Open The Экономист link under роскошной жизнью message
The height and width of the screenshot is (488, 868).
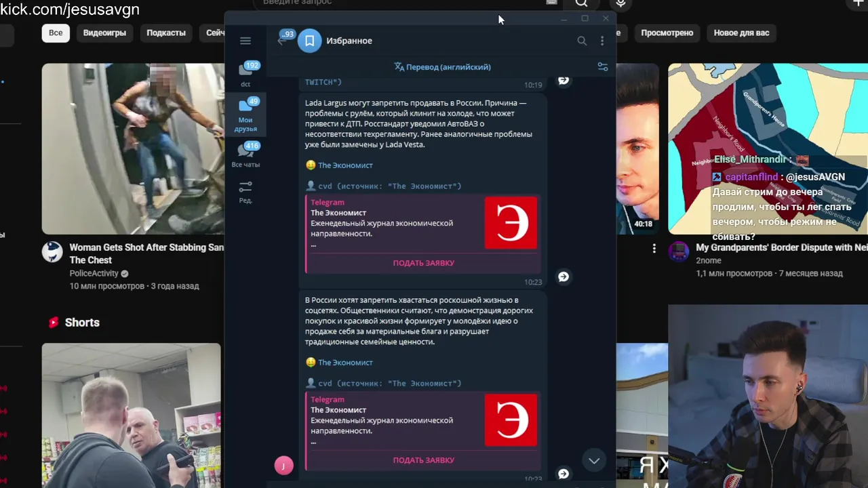pyautogui.click(x=345, y=363)
